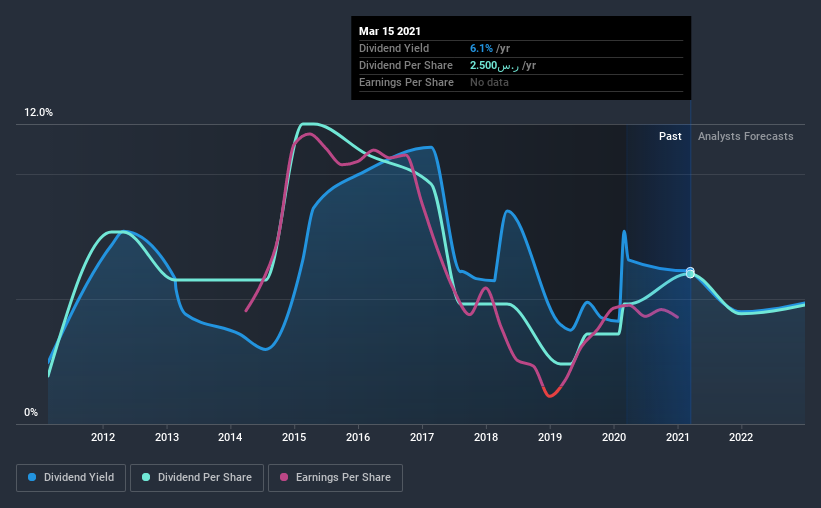Click the pink Earnings Per Share legend dot
The height and width of the screenshot is (508, 821).
coord(284,477)
